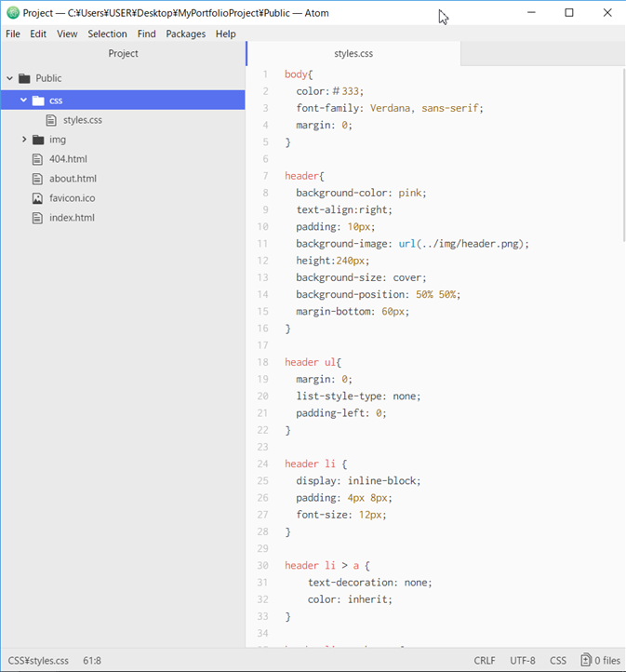Close the Atom window
This screenshot has height=672, width=626.
point(607,13)
